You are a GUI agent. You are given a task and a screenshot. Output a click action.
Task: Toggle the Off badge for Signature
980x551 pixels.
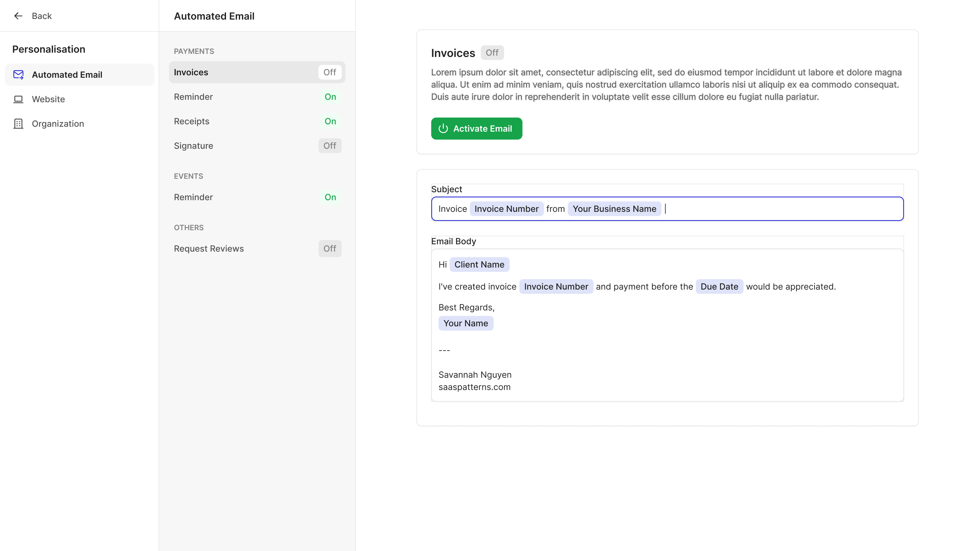click(x=330, y=146)
